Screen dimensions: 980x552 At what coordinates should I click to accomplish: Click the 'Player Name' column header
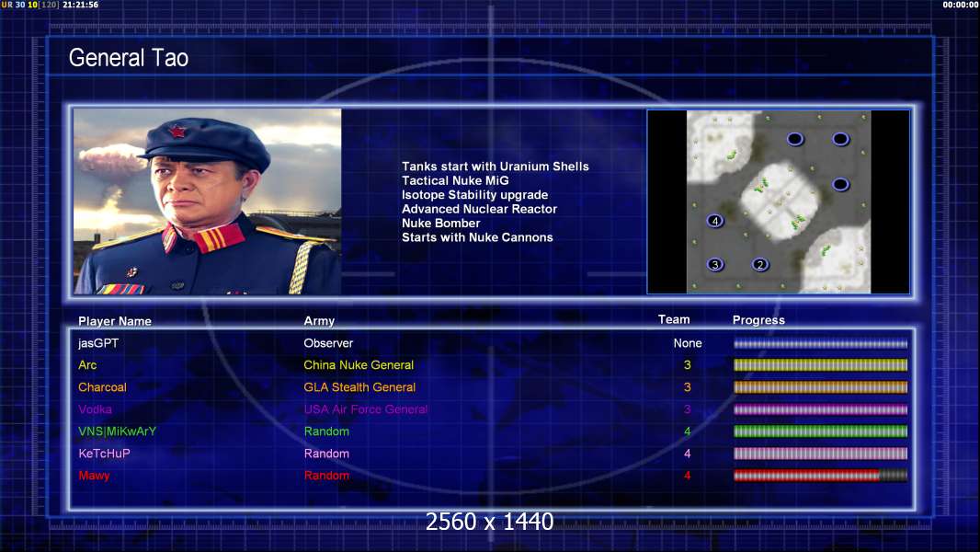point(114,321)
